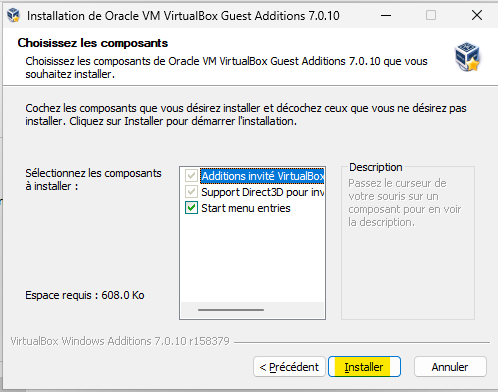This screenshot has width=498, height=392.
Task: Toggle the Additions invité VirtualBox checkbox
Action: click(x=191, y=176)
